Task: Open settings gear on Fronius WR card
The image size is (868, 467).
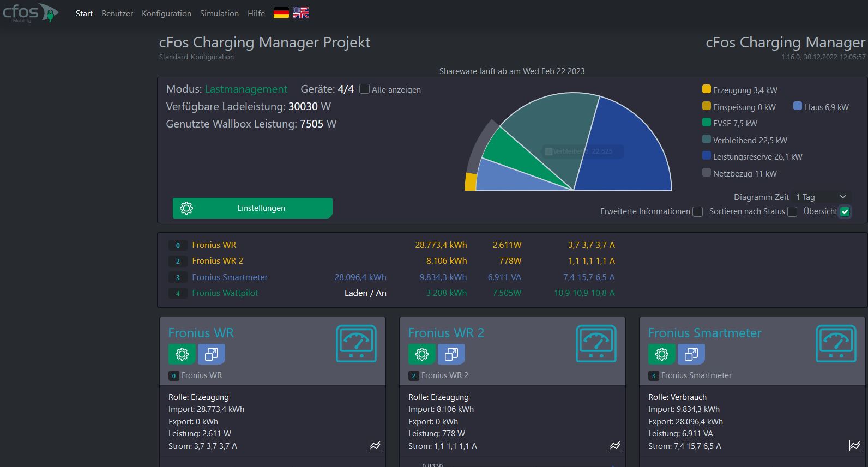Action: (182, 354)
